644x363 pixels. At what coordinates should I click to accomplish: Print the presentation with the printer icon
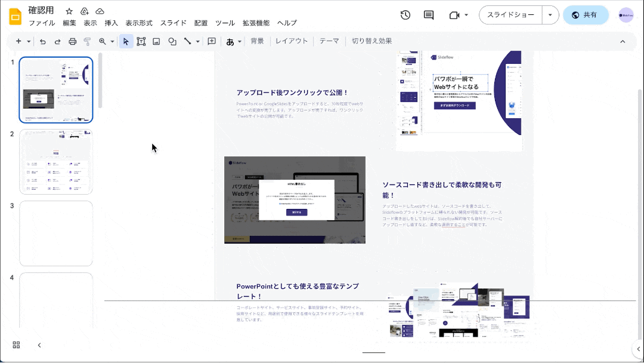click(72, 42)
